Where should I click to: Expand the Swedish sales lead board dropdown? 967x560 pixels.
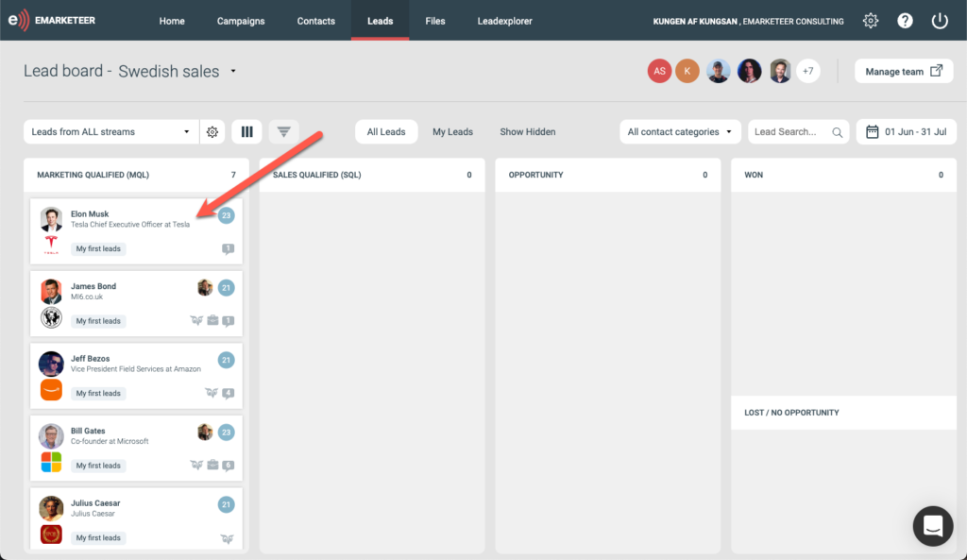pos(233,71)
